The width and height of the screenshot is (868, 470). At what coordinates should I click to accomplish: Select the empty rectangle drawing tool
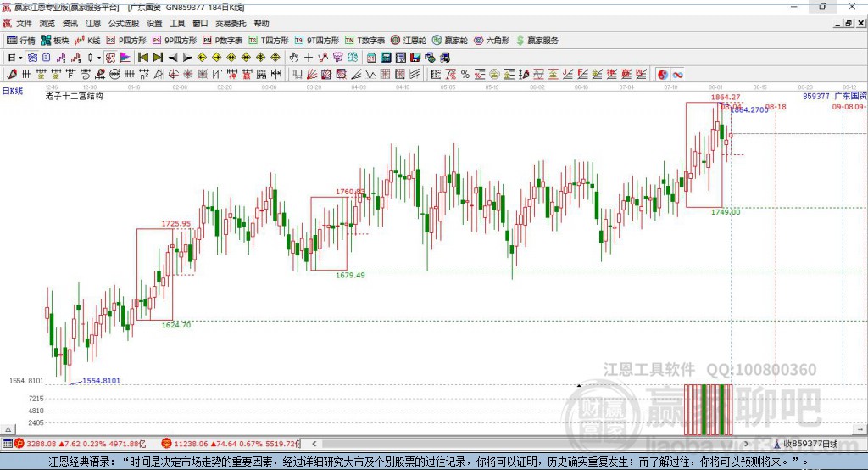click(x=298, y=74)
